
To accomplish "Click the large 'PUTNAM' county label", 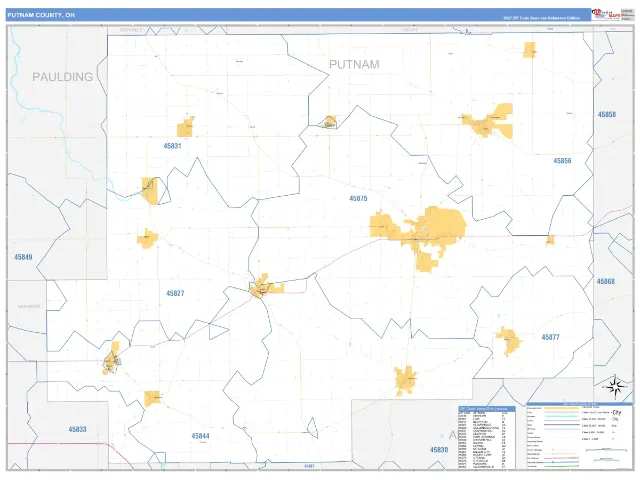I will [354, 64].
